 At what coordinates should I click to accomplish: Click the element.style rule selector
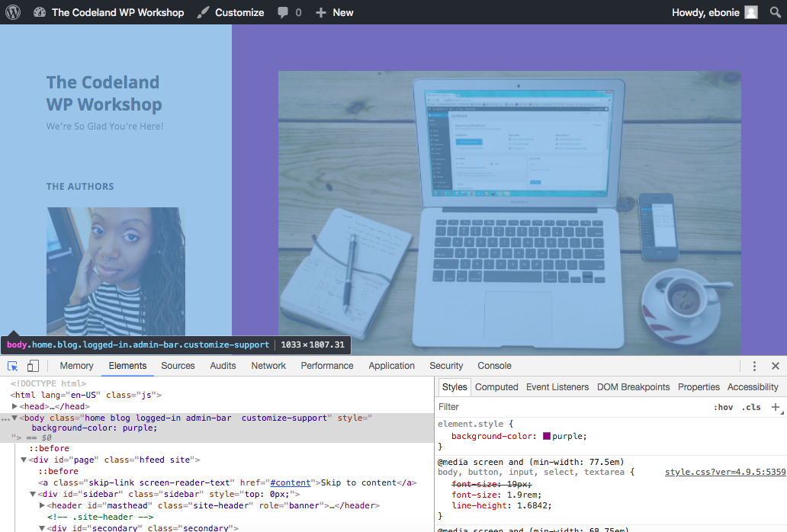(x=471, y=425)
